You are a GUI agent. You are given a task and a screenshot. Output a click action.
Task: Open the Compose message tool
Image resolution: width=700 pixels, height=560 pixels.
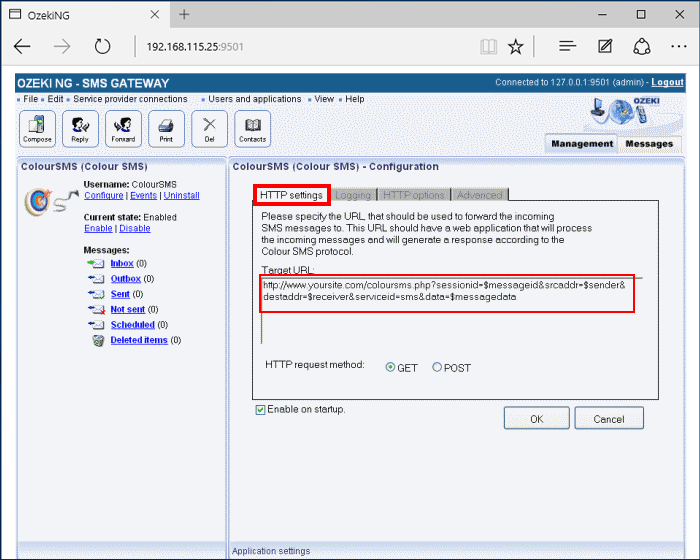click(x=38, y=129)
